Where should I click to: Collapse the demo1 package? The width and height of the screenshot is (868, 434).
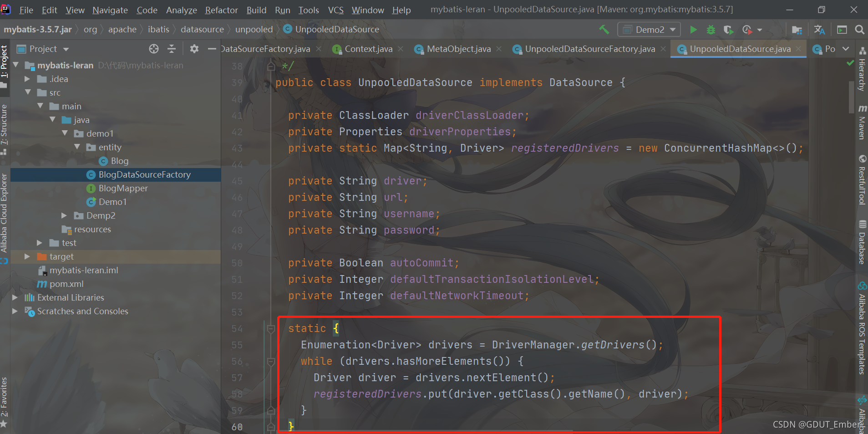65,133
